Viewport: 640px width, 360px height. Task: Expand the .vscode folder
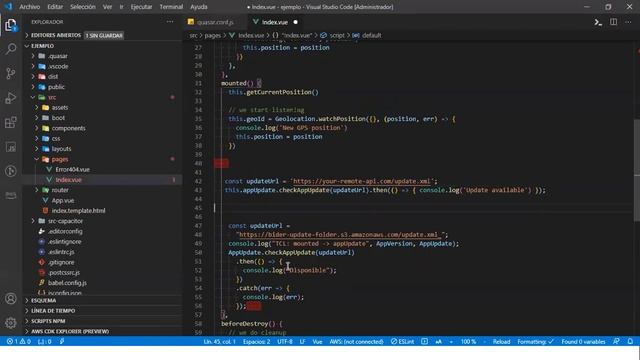[x=58, y=66]
